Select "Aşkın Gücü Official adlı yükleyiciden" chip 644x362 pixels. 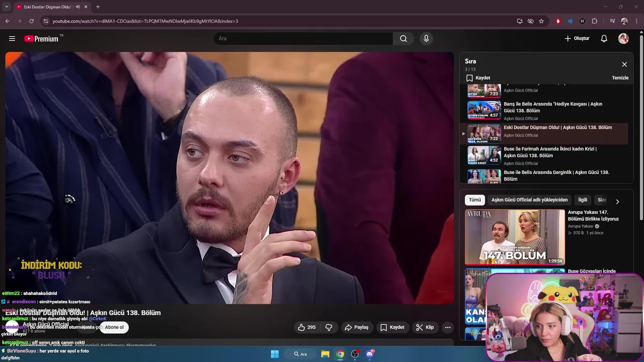pyautogui.click(x=529, y=200)
